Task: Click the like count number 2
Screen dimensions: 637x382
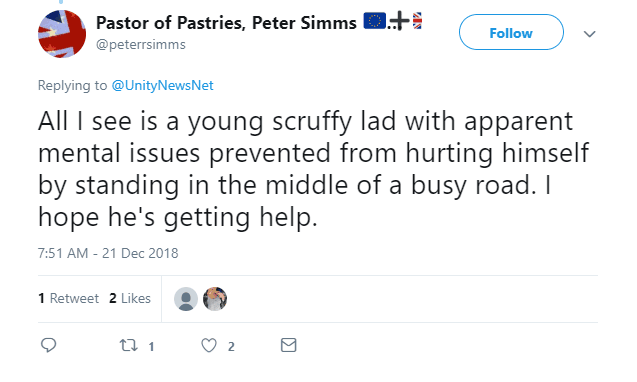Action: tap(231, 347)
